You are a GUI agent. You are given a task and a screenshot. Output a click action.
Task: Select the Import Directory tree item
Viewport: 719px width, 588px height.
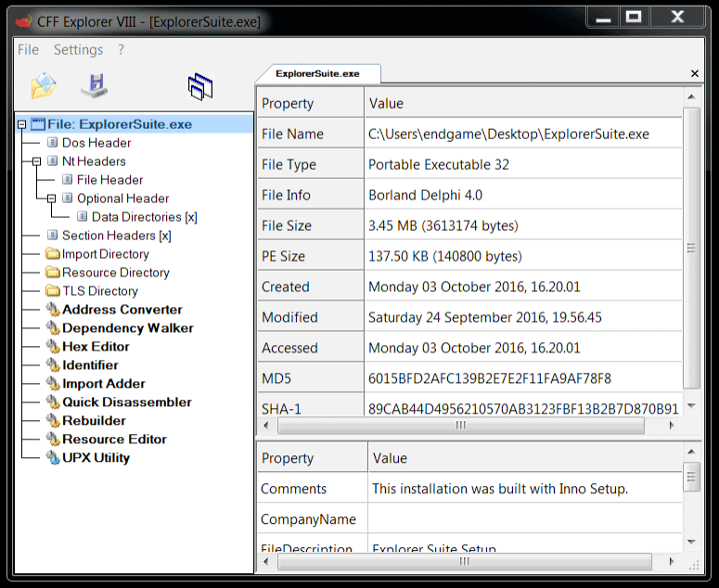[105, 254]
